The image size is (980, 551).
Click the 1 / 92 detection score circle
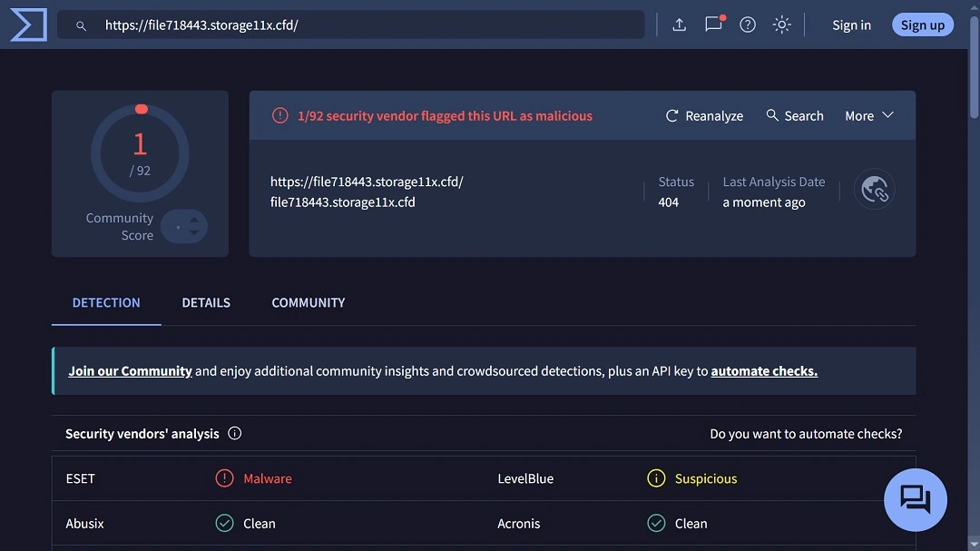pos(140,153)
